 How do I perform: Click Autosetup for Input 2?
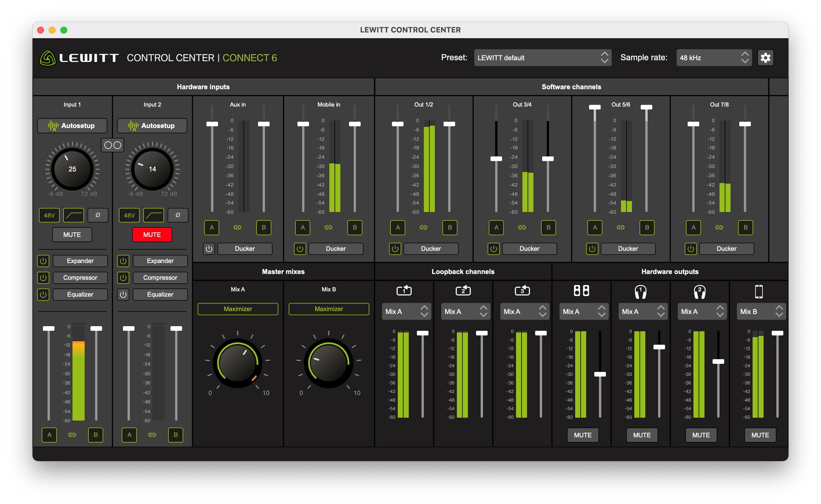(x=152, y=126)
